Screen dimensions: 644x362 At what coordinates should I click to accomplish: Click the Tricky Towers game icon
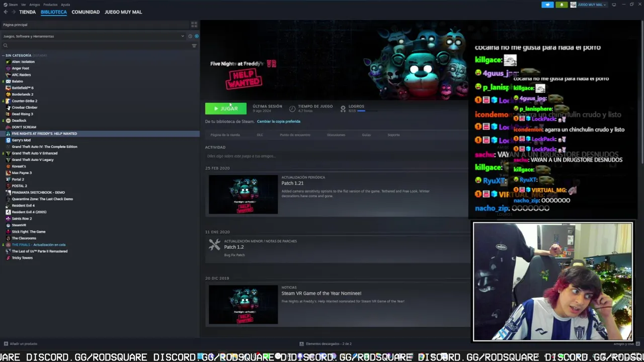pyautogui.click(x=8, y=258)
